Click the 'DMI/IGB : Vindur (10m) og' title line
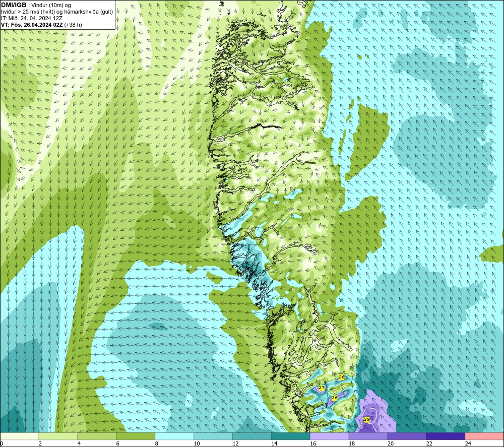 (x=36, y=5)
